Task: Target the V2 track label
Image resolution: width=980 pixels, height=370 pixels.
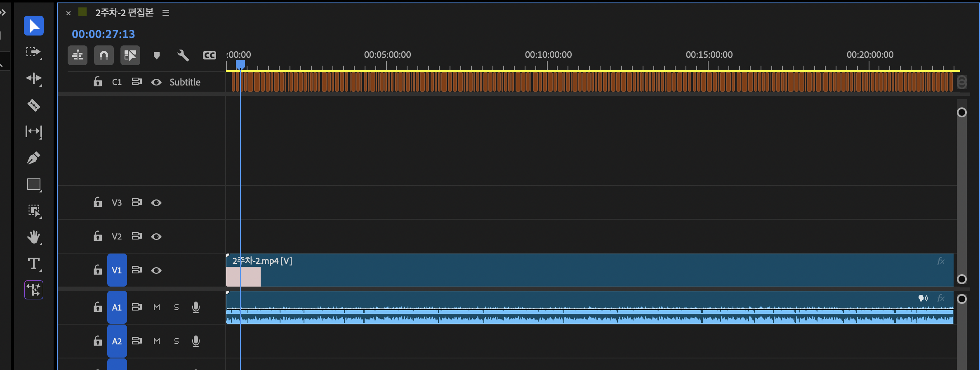Action: 117,237
